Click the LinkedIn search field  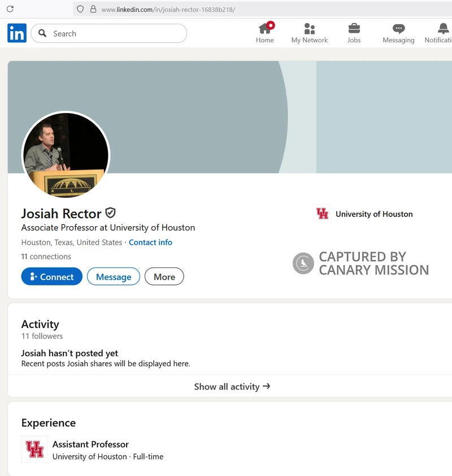coord(108,33)
